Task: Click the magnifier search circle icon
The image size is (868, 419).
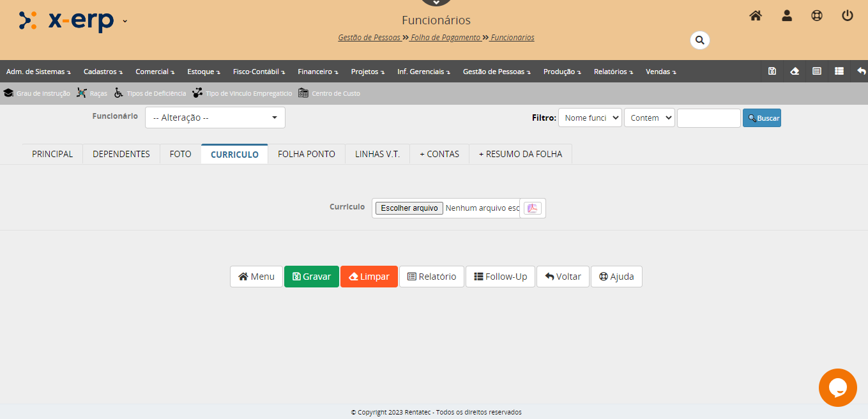Action: pyautogui.click(x=700, y=40)
